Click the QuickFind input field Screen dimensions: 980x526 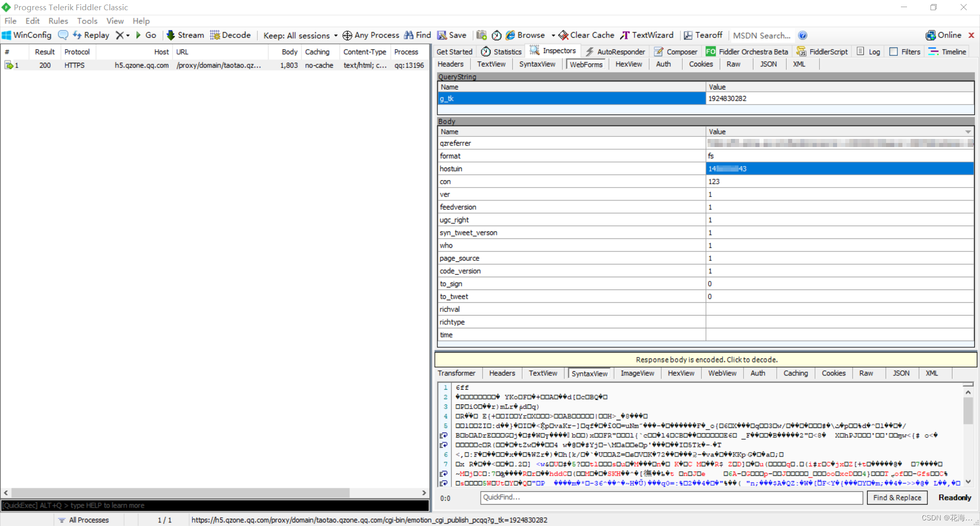pos(671,497)
